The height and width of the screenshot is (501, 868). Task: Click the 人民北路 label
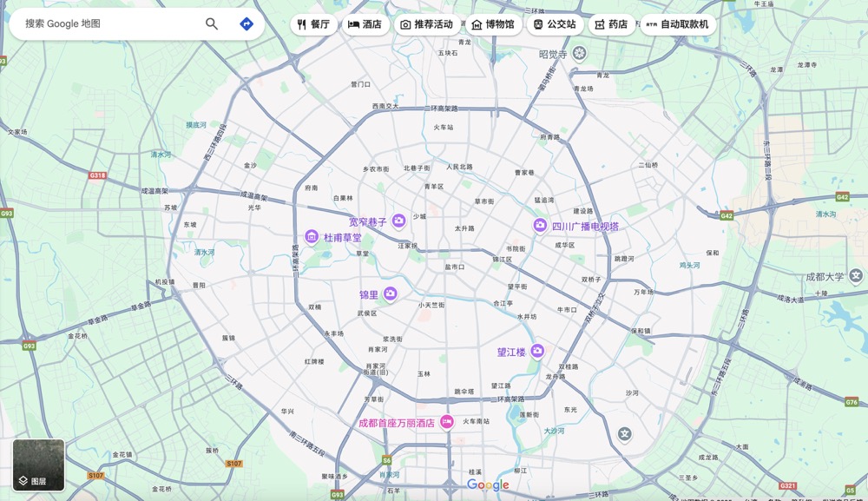pos(459,167)
